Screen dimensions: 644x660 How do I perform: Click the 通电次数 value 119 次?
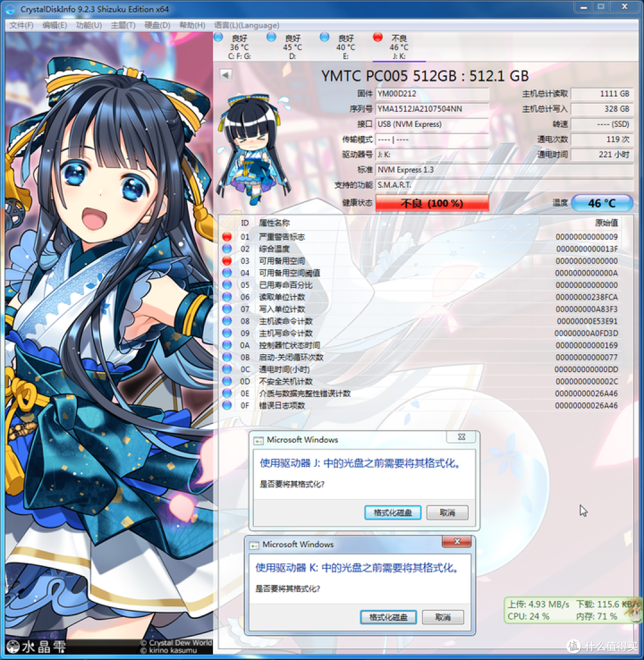(x=602, y=140)
